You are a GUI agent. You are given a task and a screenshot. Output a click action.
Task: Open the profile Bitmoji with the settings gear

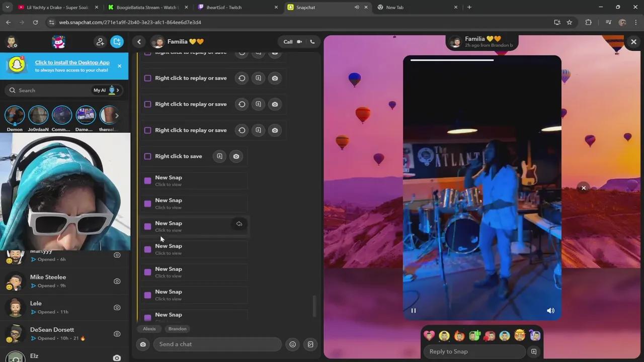12,42
